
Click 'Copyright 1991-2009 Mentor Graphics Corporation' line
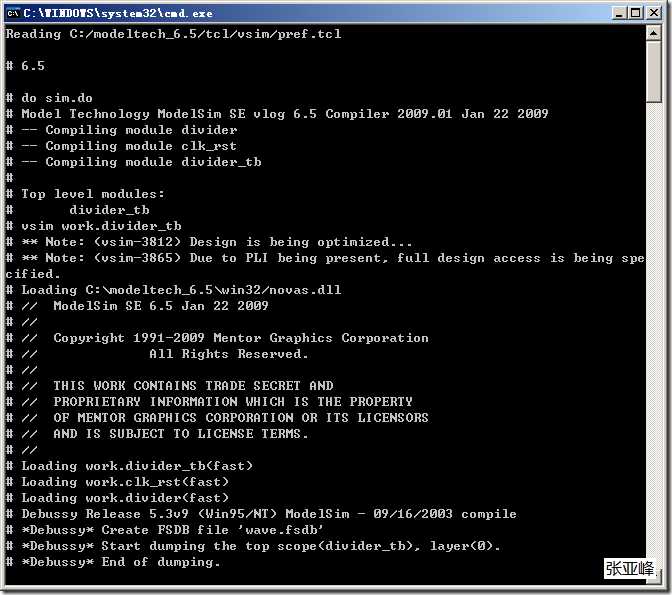(x=217, y=338)
